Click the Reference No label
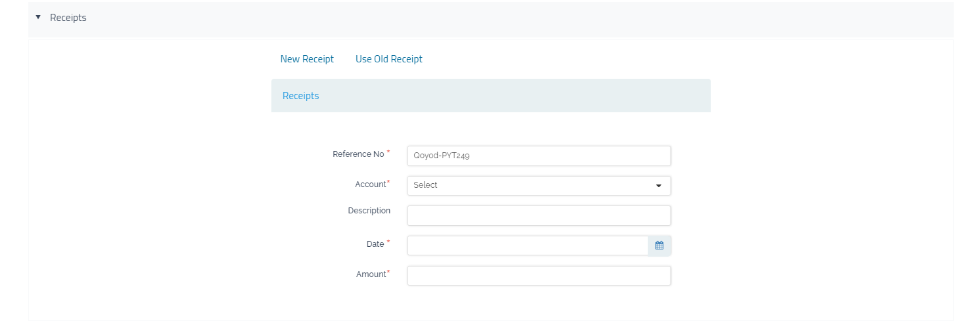The height and width of the screenshot is (323, 980). click(358, 154)
